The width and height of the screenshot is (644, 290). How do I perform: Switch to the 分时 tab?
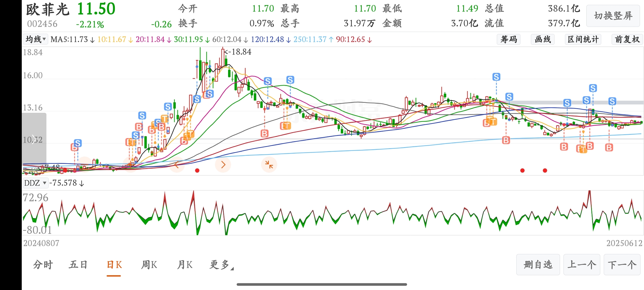click(43, 265)
